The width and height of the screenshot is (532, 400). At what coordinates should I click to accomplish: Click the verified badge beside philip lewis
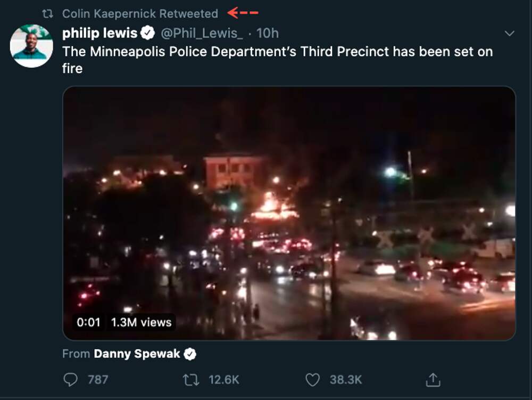[x=148, y=34]
